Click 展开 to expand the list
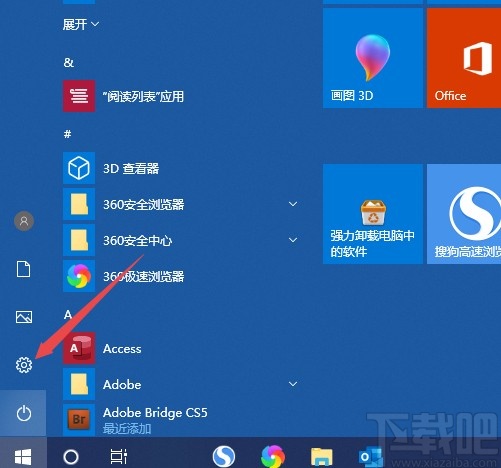The height and width of the screenshot is (468, 501). click(81, 24)
